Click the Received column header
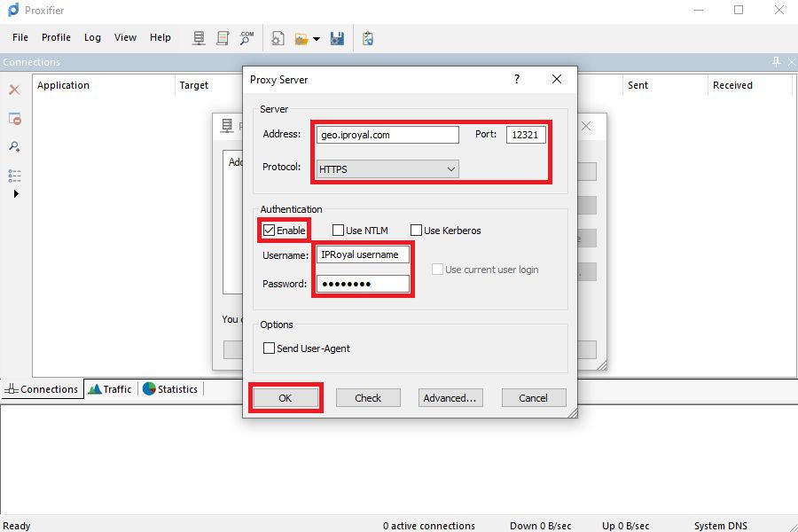Screen dimensions: 798x532 tap(750, 85)
